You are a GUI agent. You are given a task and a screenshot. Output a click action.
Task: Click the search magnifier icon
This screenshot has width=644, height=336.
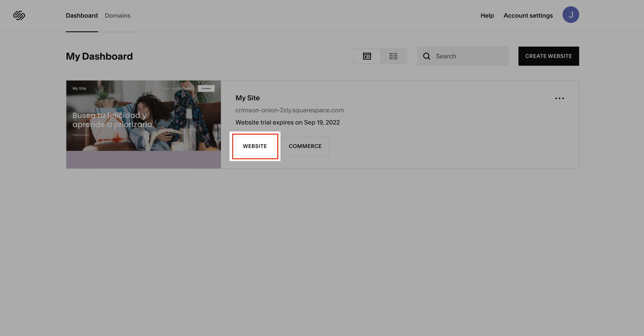(x=426, y=56)
